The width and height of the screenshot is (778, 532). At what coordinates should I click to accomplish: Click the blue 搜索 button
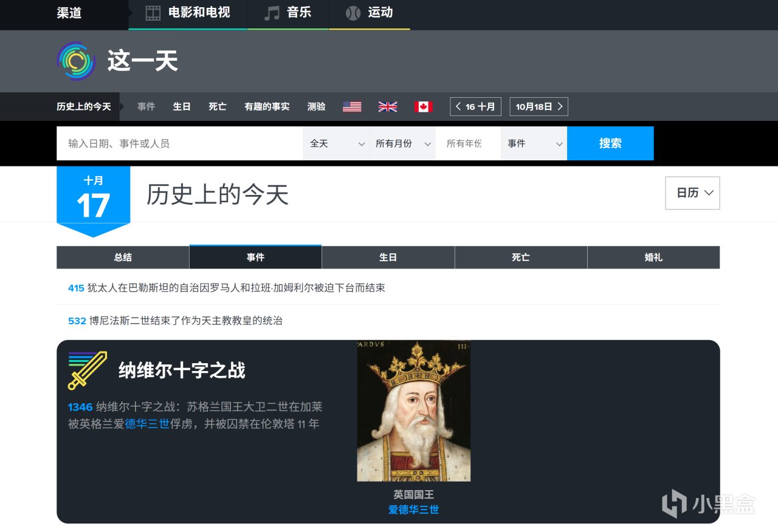[610, 143]
